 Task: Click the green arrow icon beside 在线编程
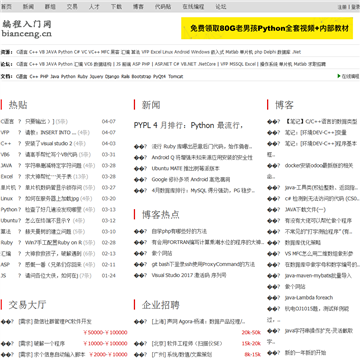(339, 76)
